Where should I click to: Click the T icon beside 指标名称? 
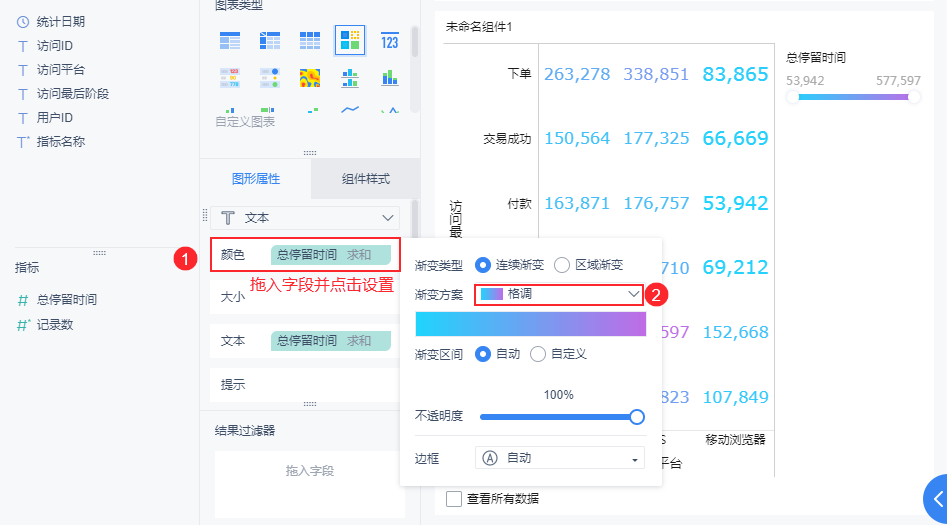[23, 142]
